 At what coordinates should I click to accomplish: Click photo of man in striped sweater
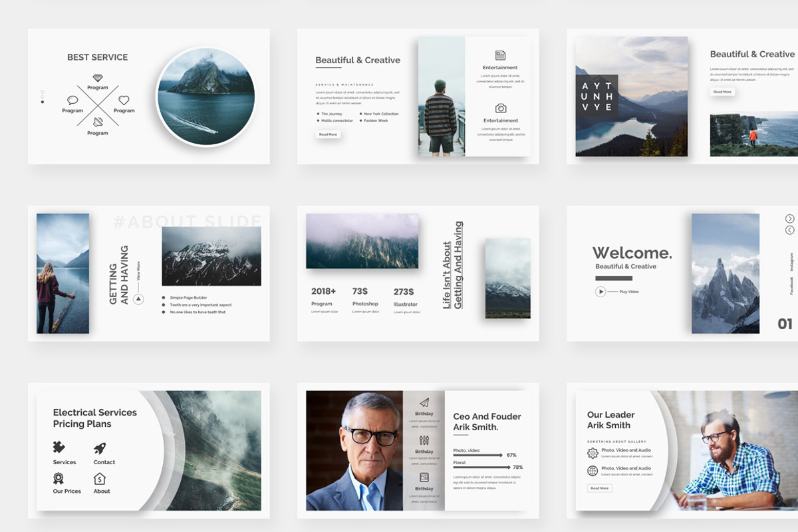point(442,96)
